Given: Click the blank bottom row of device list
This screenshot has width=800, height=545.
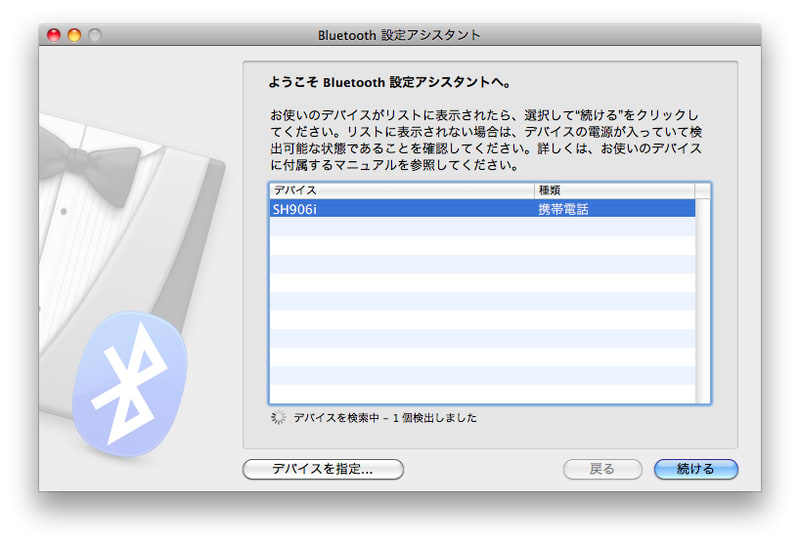Looking at the screenshot, I should (x=482, y=394).
